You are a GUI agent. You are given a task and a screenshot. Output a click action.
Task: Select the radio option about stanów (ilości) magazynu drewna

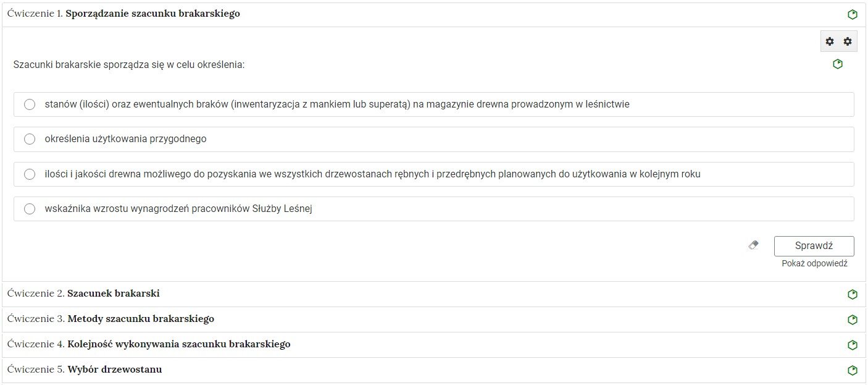coord(434,104)
